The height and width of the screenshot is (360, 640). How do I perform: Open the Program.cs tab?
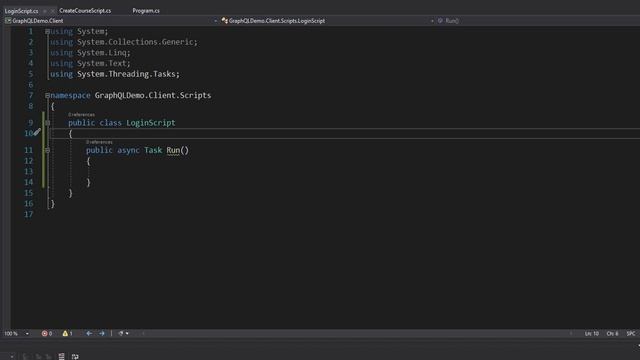(x=146, y=11)
